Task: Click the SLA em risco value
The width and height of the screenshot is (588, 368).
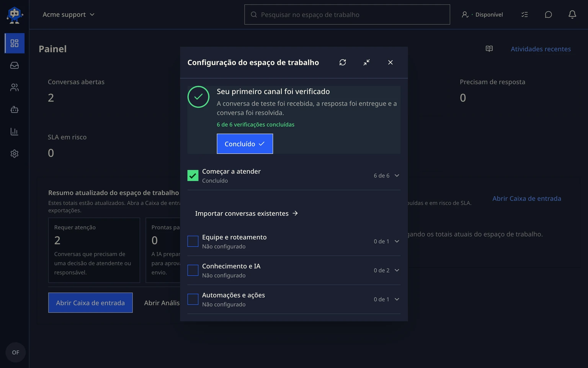Action: [51, 153]
